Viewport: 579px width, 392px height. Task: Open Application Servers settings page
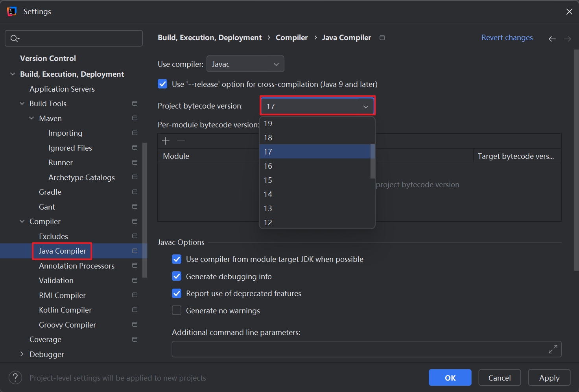[62, 89]
